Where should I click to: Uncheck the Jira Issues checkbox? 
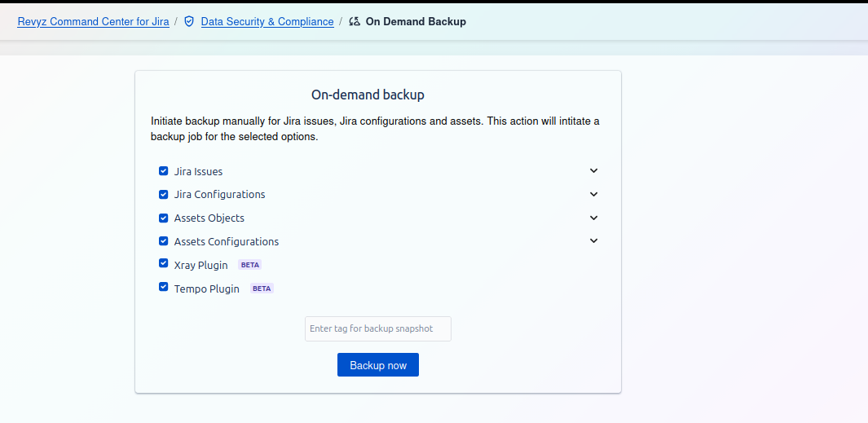point(163,171)
